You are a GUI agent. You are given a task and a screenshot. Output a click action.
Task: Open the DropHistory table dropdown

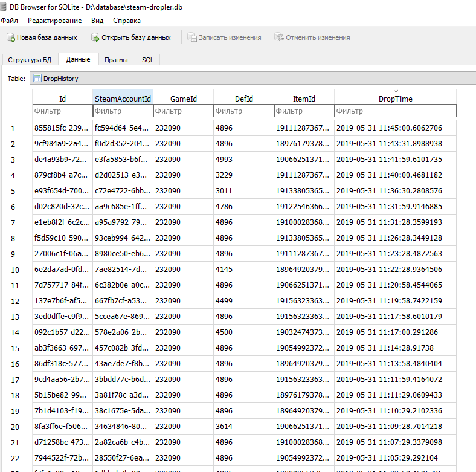pyautogui.click(x=252, y=79)
